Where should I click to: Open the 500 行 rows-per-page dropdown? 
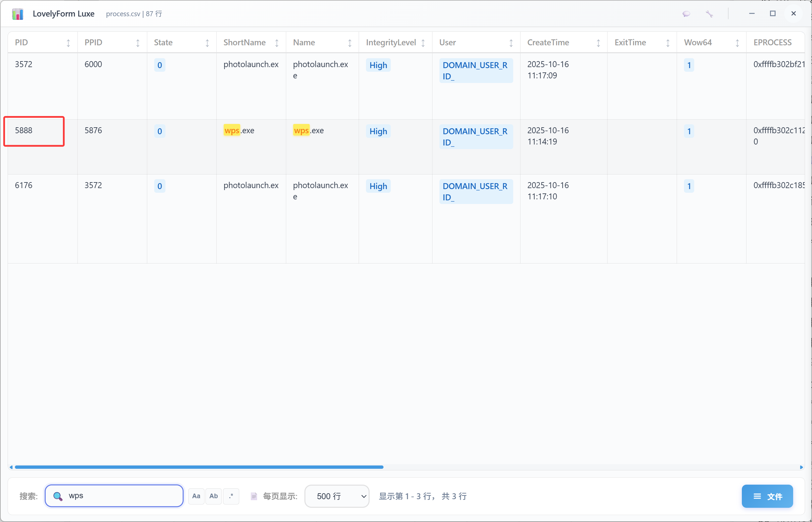(337, 496)
